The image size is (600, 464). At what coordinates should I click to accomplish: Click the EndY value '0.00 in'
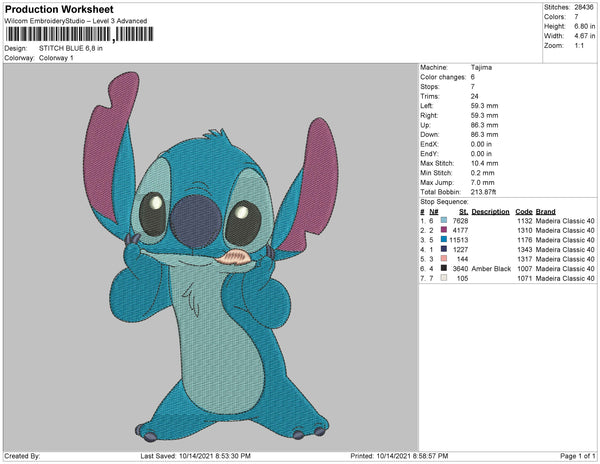point(481,154)
